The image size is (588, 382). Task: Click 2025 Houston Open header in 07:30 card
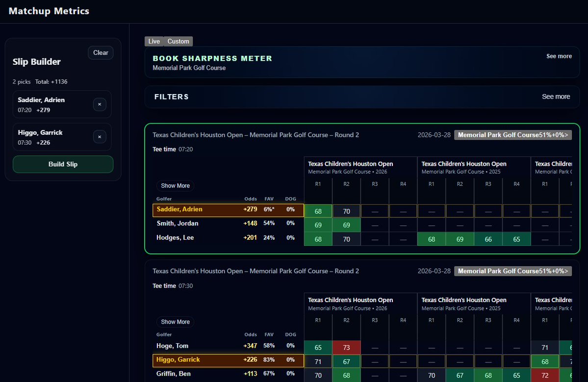[474, 304]
